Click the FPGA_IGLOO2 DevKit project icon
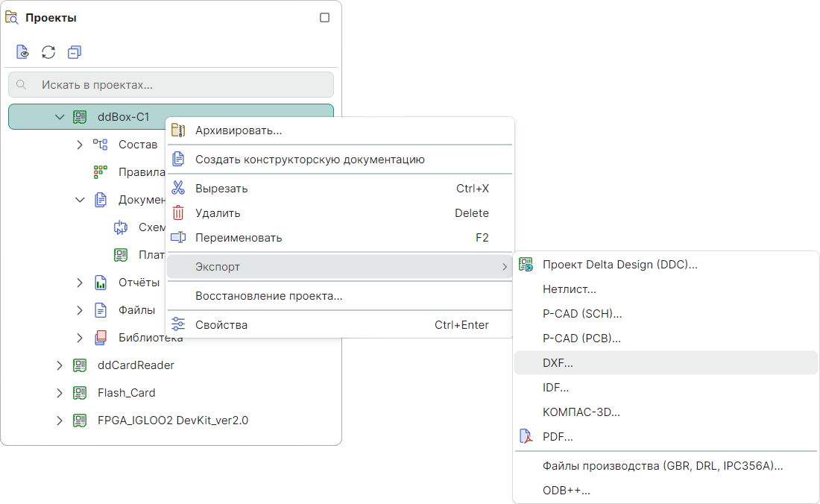The width and height of the screenshot is (820, 504). point(80,421)
